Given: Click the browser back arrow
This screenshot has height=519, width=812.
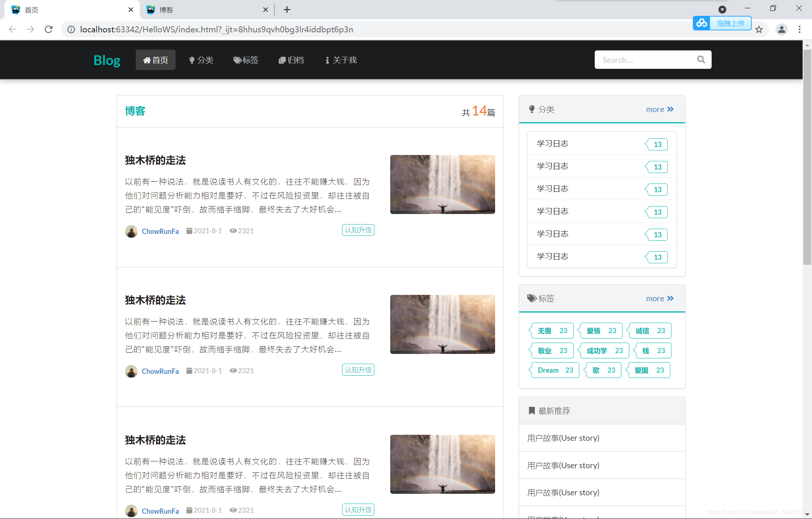Looking at the screenshot, I should pyautogui.click(x=12, y=29).
